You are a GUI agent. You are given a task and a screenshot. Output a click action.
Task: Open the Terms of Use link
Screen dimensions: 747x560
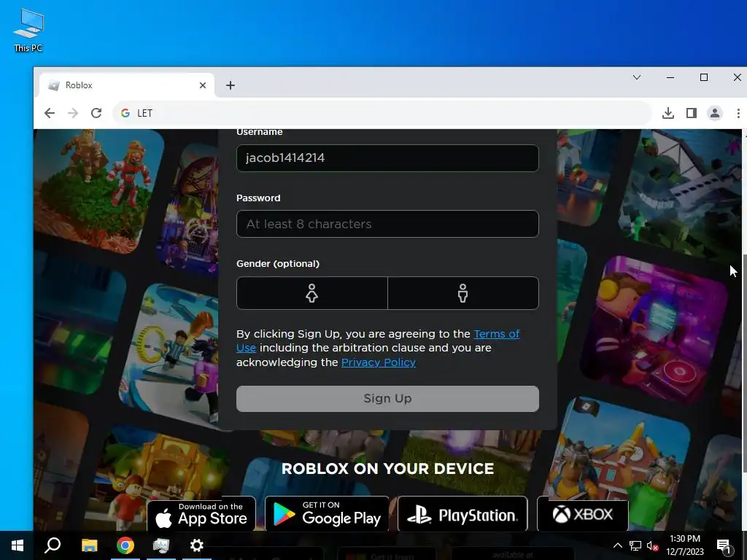pos(497,334)
